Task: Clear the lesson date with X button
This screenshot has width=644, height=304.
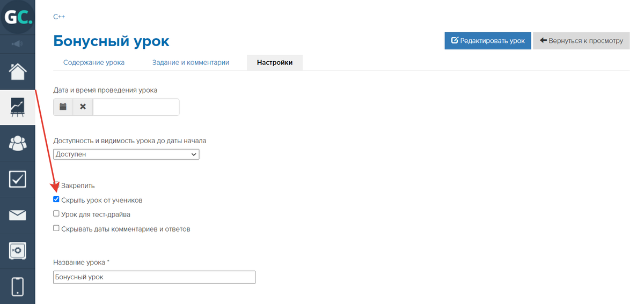Action: click(x=83, y=107)
